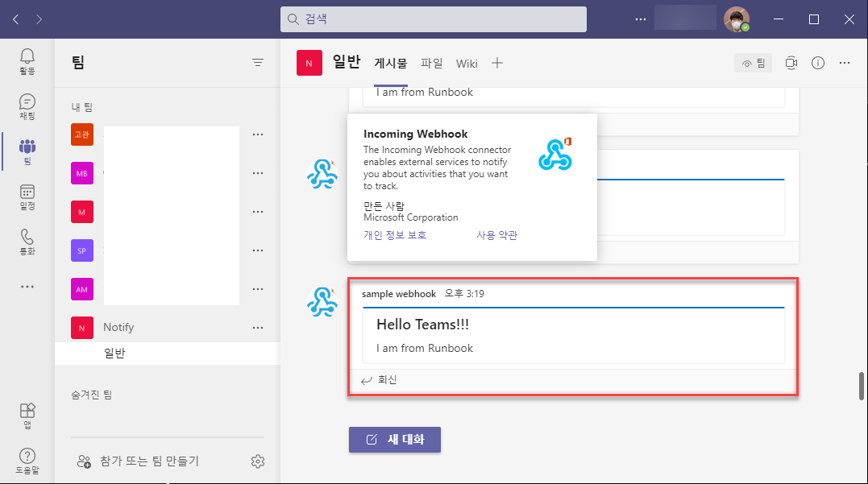Click the upper Incoming Webhook avatar
The image size is (868, 484).
[x=322, y=174]
